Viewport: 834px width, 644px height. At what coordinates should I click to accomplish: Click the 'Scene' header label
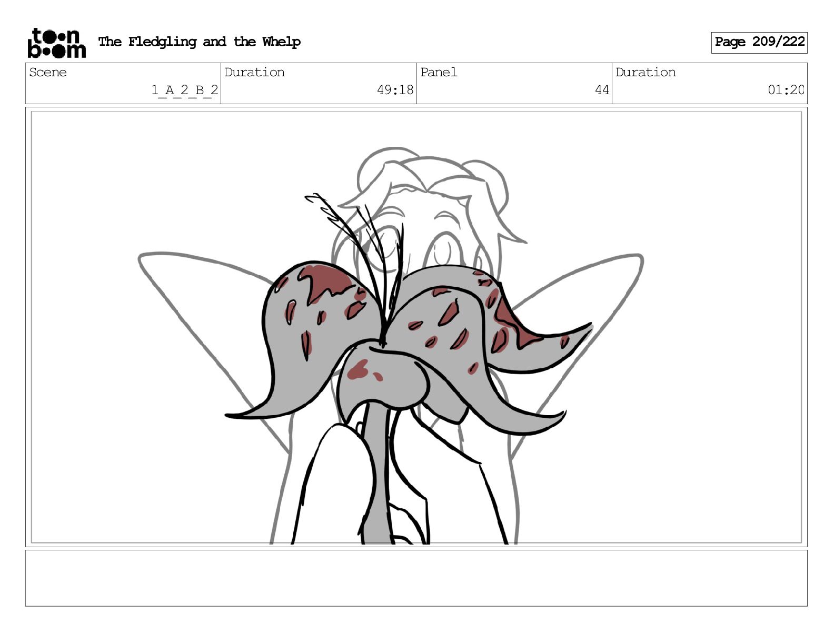(48, 72)
